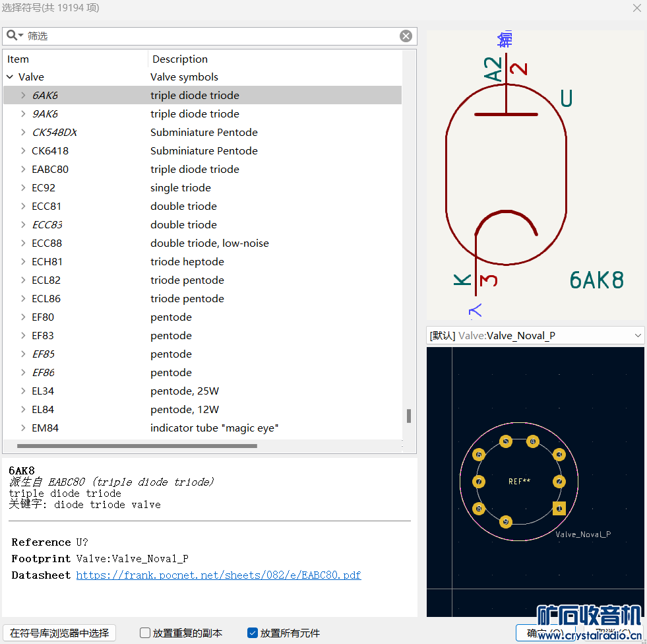Screen dimensions: 647x644
Task: Select the EC92 single triode item
Action: [202, 188]
